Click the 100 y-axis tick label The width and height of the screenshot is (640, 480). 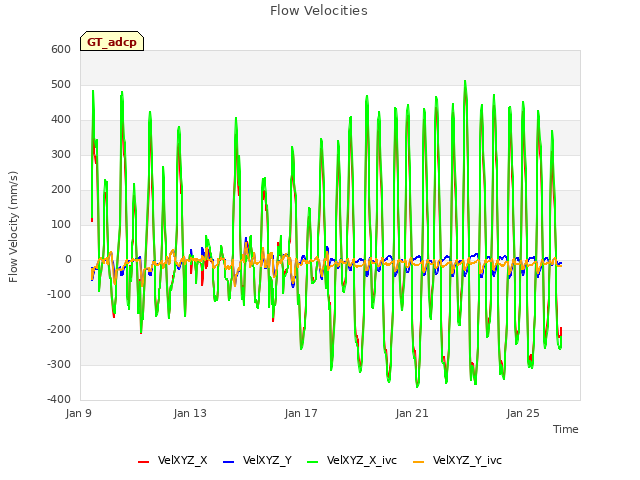(x=61, y=224)
